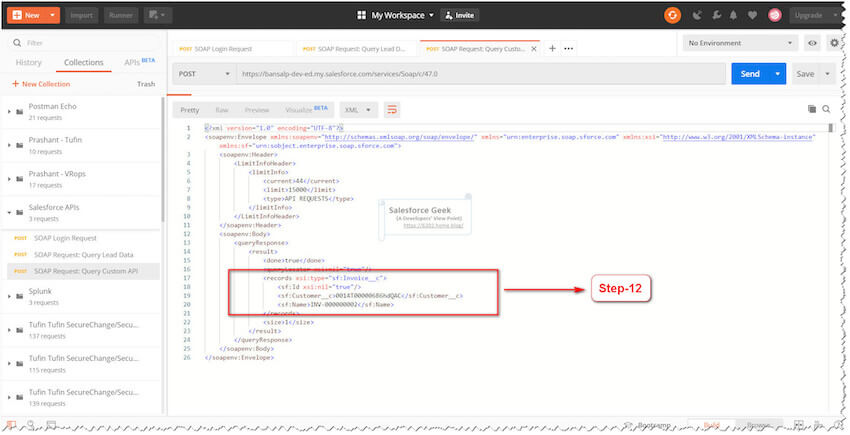Click the orange sync status icon
This screenshot has width=850, height=435.
(x=672, y=15)
